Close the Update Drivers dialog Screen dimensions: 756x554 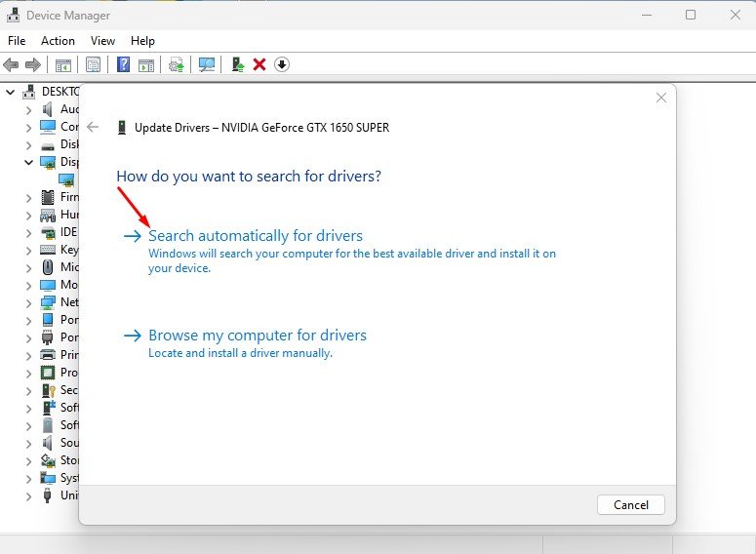click(661, 98)
